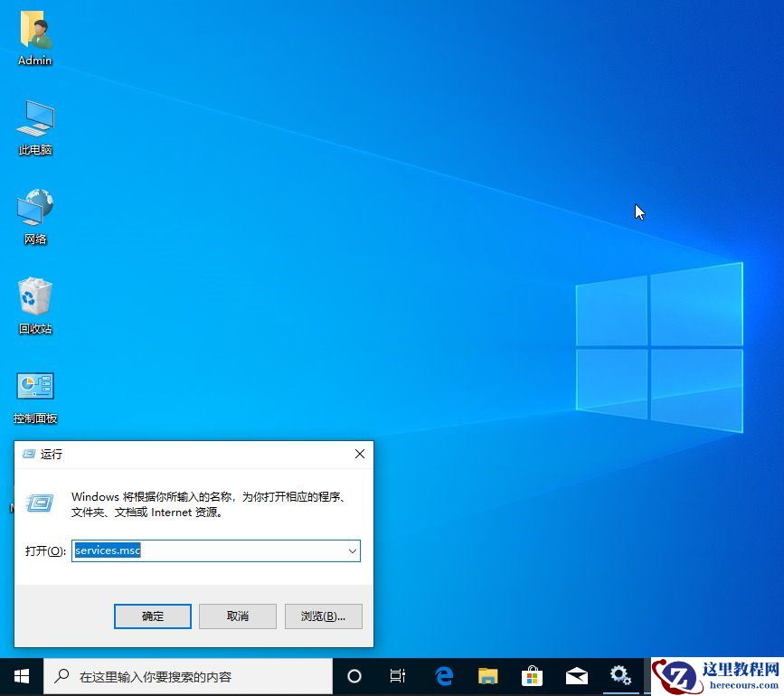
Task: Open the Microsoft Store taskbar icon
Action: click(x=532, y=675)
